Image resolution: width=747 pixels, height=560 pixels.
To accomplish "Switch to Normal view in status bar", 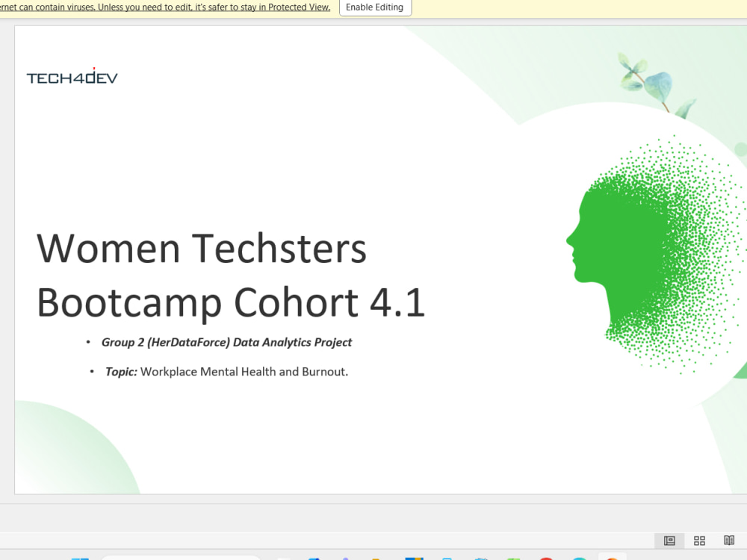I will 669,541.
